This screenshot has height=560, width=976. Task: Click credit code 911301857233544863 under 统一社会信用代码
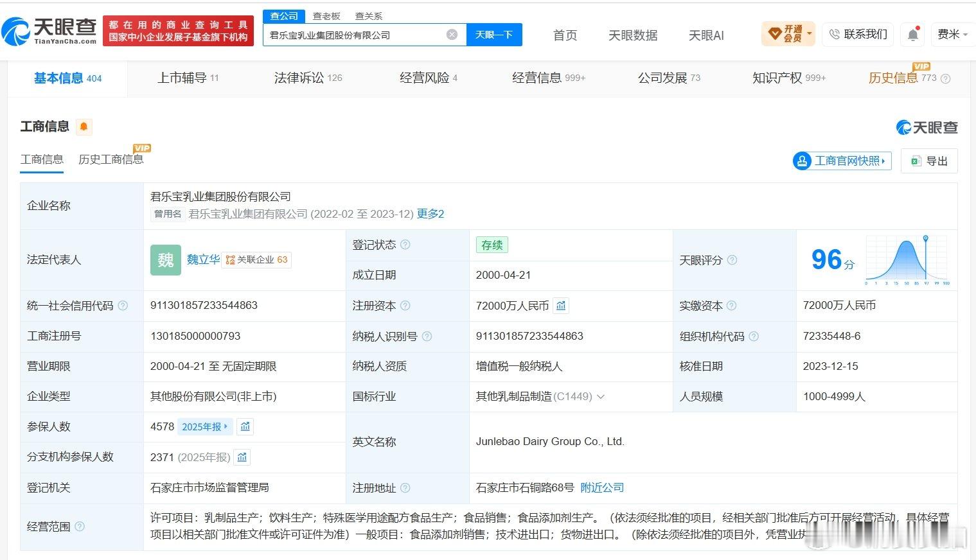[204, 305]
